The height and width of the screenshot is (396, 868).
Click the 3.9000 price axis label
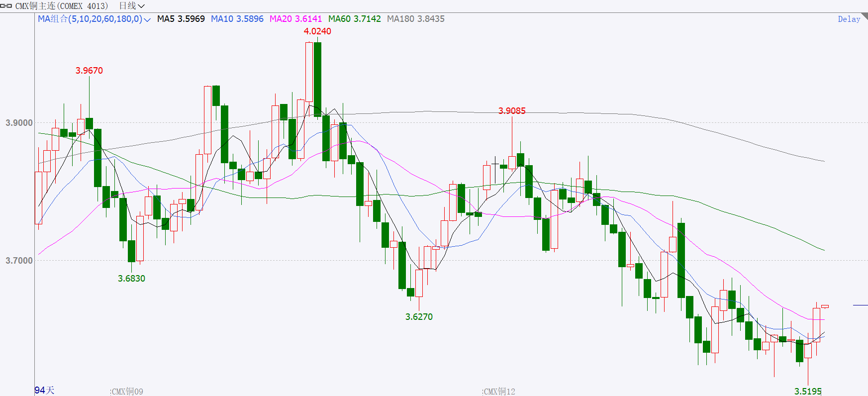coord(19,123)
